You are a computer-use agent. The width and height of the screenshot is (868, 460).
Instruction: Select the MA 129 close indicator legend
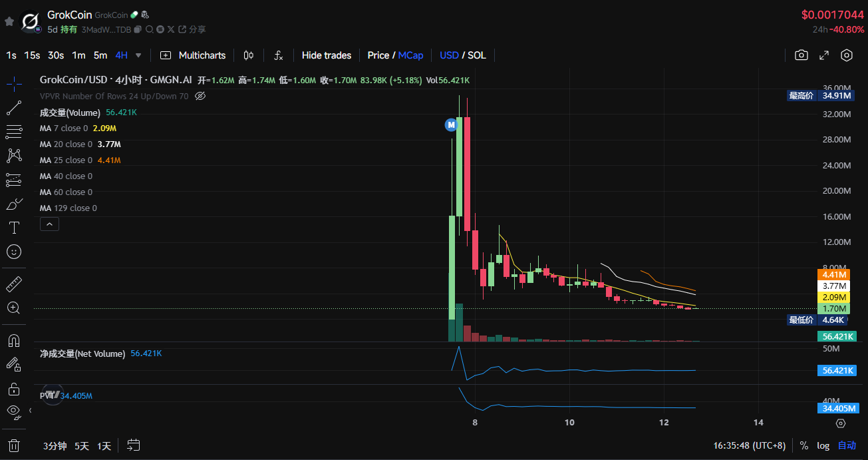click(x=68, y=208)
